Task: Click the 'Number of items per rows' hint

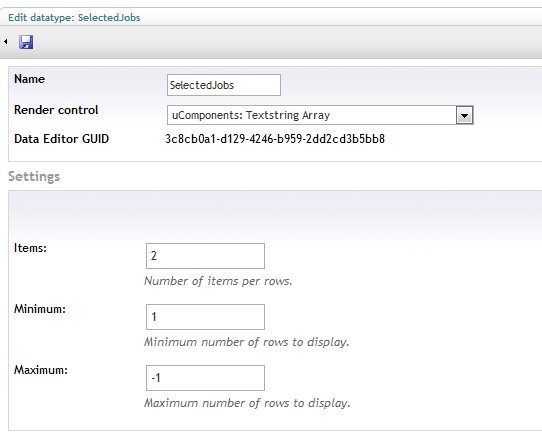Action: tap(218, 281)
